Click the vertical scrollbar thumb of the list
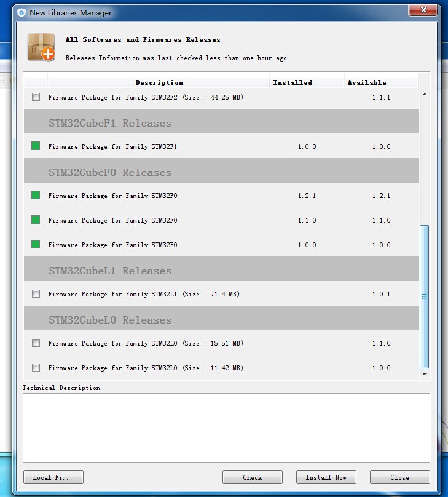The width and height of the screenshot is (448, 497). [x=424, y=296]
